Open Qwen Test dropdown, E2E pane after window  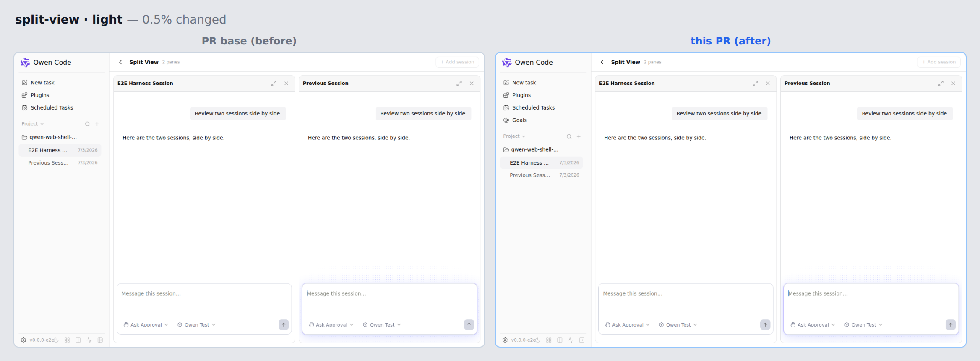click(x=678, y=325)
